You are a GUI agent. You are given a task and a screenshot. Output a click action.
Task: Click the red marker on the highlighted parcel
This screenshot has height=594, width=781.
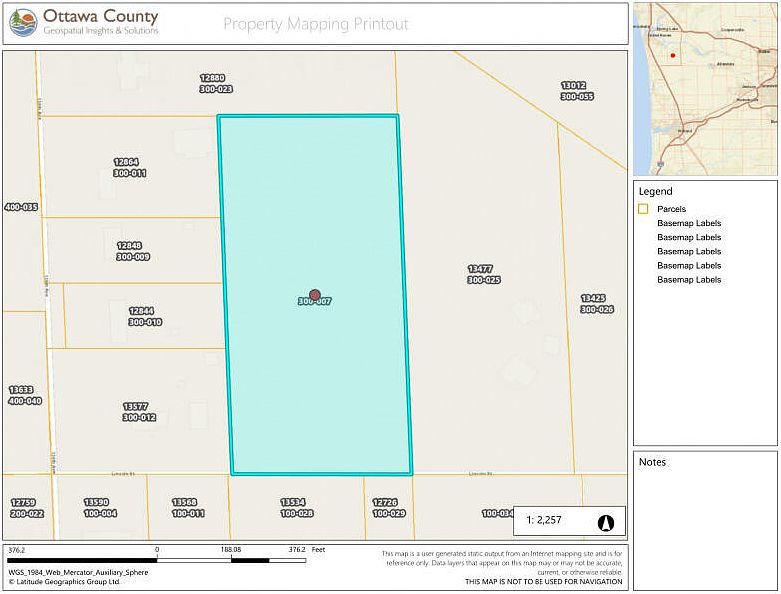click(315, 295)
